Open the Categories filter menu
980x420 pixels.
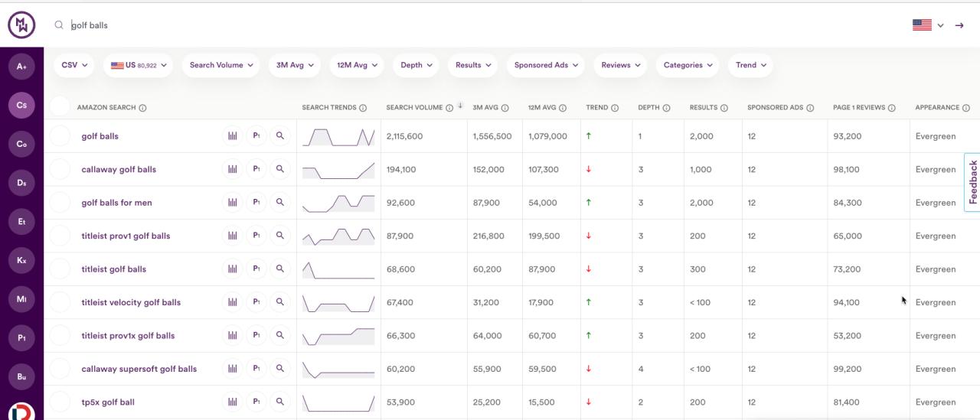point(688,65)
